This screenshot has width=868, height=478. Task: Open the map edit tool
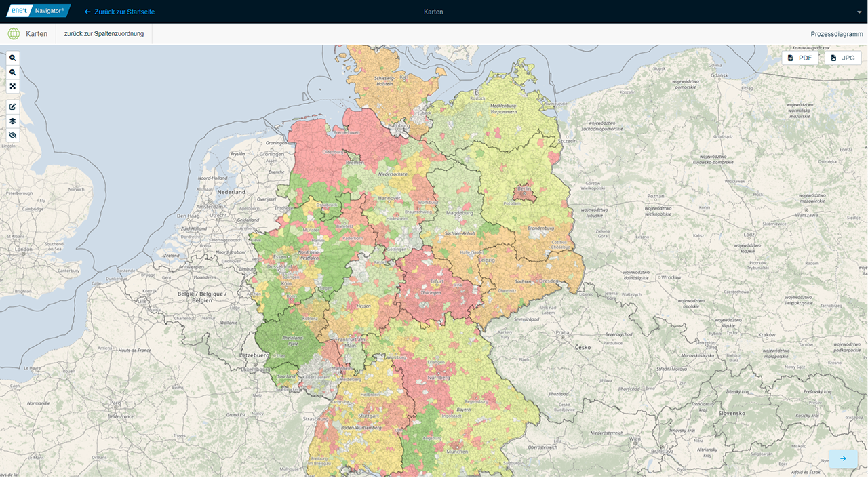[x=13, y=107]
